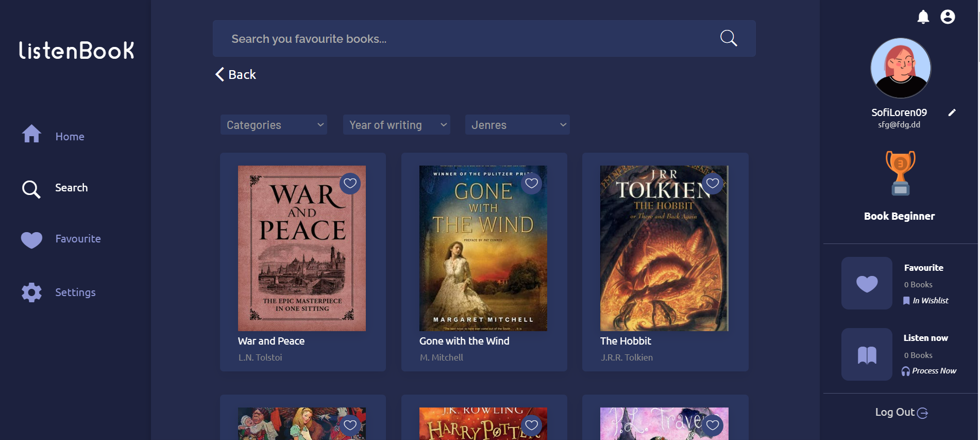Viewport: 980px width, 440px height.
Task: Open War and Peace cover thumbnail
Action: (302, 248)
